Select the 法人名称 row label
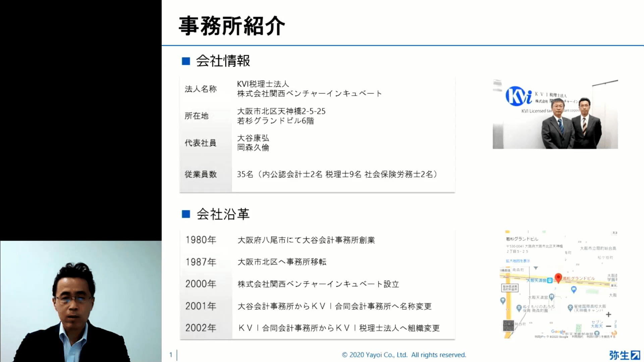 (201, 89)
